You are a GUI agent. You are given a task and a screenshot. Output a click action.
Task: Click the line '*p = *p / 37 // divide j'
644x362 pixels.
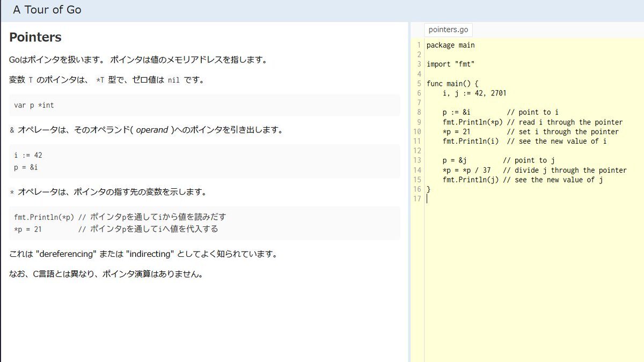535,170
